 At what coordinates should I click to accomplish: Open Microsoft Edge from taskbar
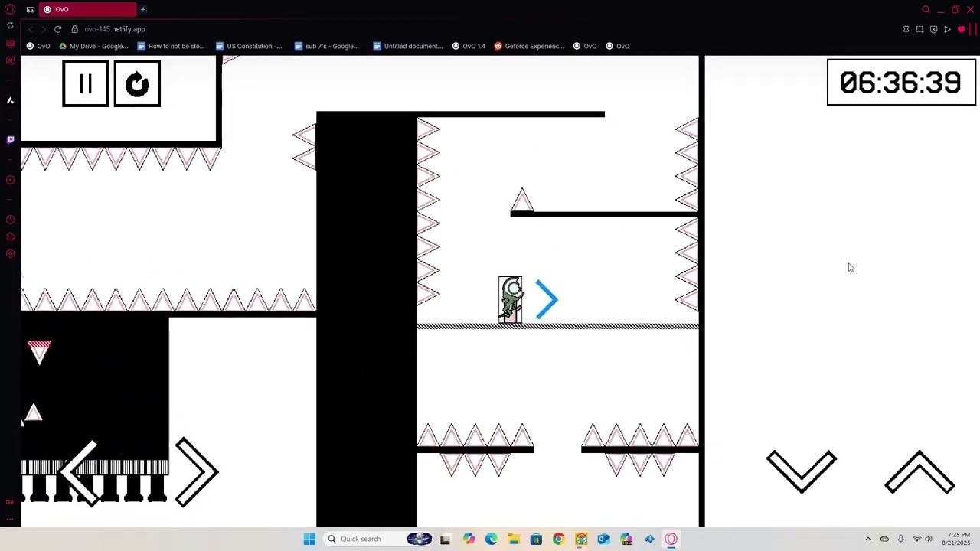pos(491,539)
